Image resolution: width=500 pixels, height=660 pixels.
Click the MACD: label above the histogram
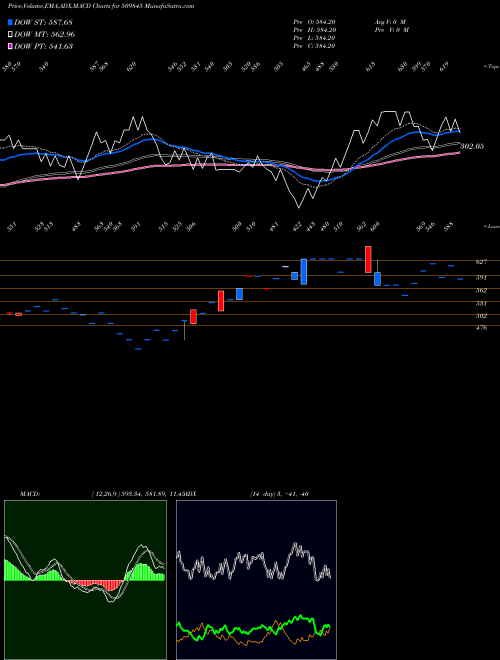(x=29, y=494)
